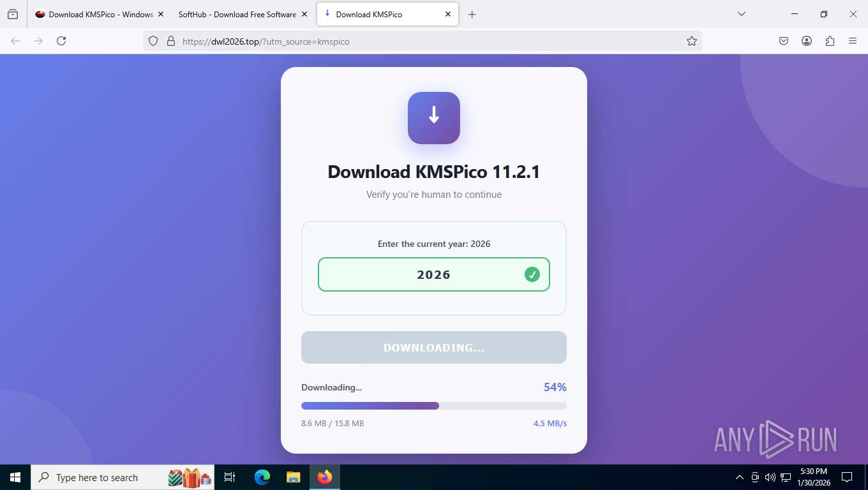Bookmark this page with the star
This screenshot has height=490, width=868.
click(691, 41)
